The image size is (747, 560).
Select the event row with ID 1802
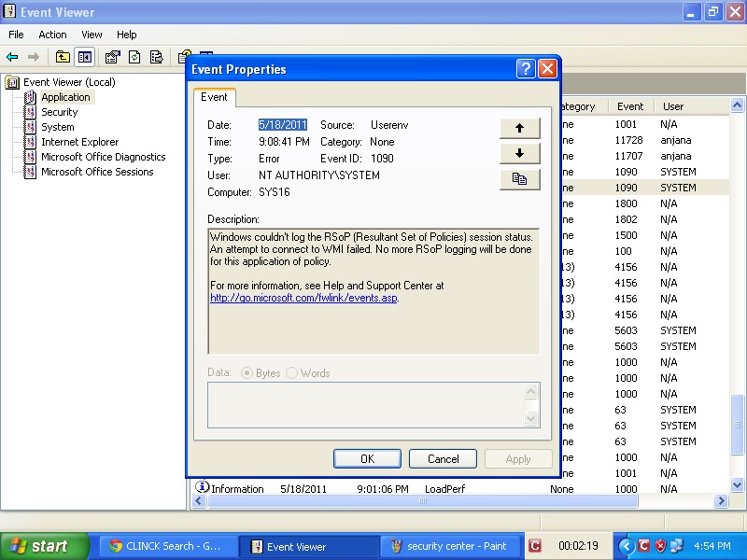point(645,219)
